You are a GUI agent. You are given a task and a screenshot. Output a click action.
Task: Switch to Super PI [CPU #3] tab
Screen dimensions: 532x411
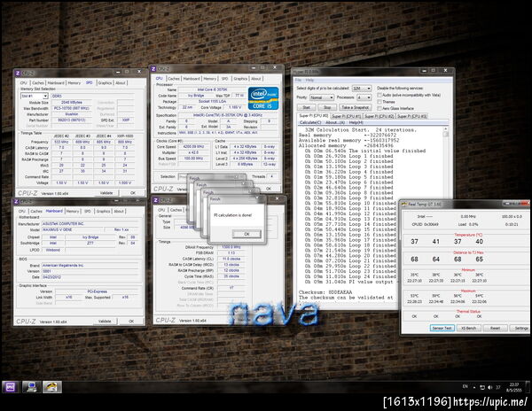pyautogui.click(x=411, y=116)
